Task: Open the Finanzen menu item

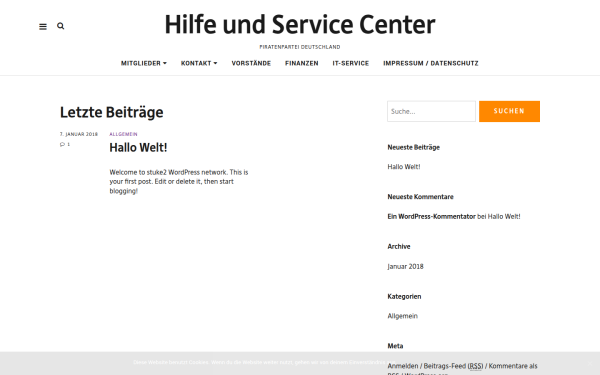Action: (x=302, y=63)
